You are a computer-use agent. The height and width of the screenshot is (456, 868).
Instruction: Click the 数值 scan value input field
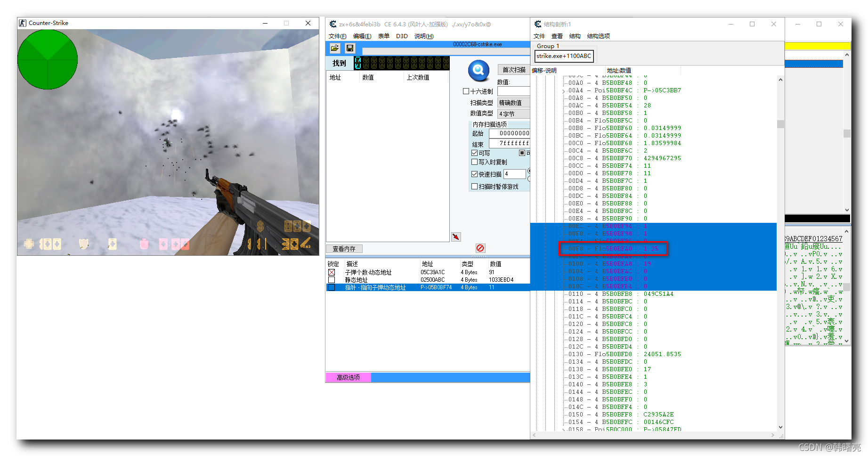514,91
